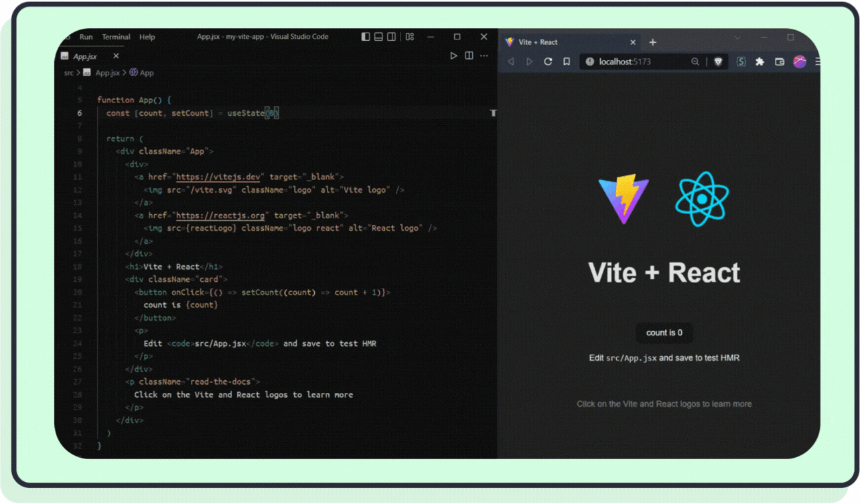860x504 pixels.
Task: Open the editor More Actions menu
Action: pos(484,56)
